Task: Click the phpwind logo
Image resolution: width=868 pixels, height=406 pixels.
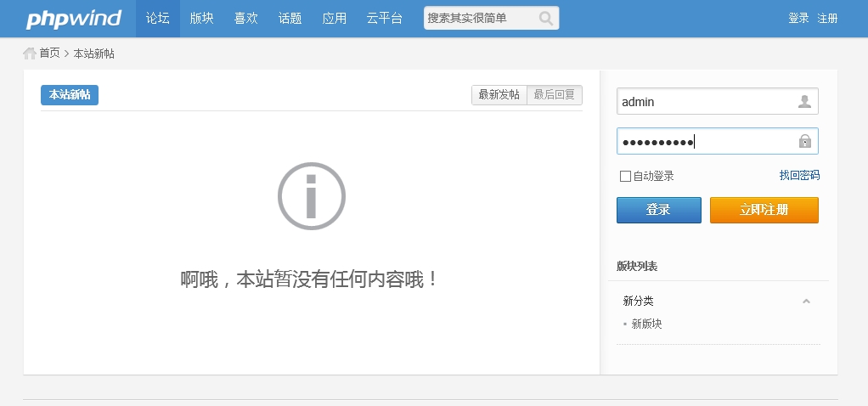Action: click(x=74, y=19)
